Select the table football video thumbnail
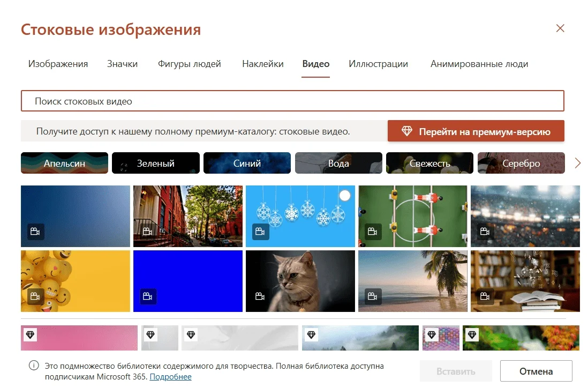 pyautogui.click(x=413, y=216)
